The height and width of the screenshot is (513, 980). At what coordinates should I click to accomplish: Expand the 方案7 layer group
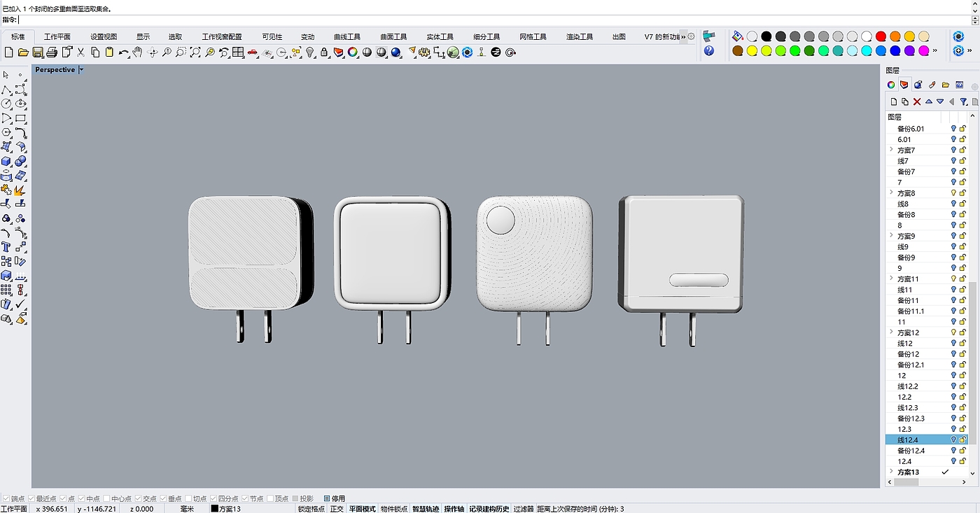891,150
